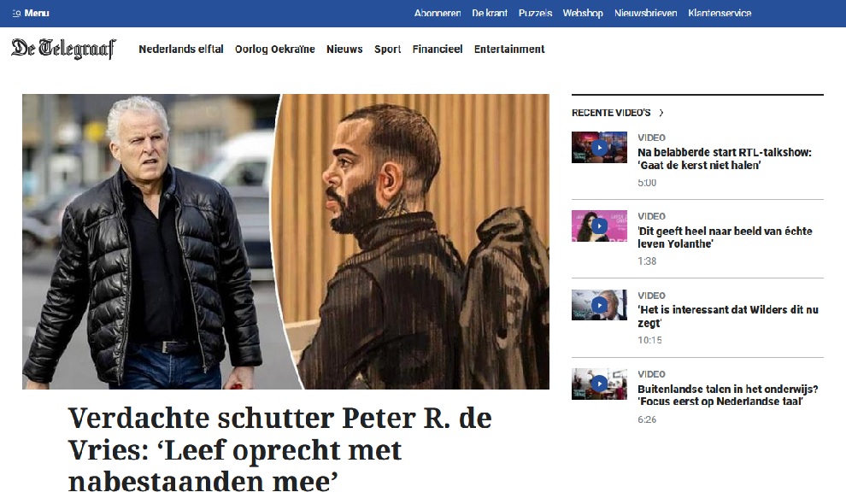Open the Entertainment section
Viewport: 846px width, 504px height.
(x=509, y=49)
